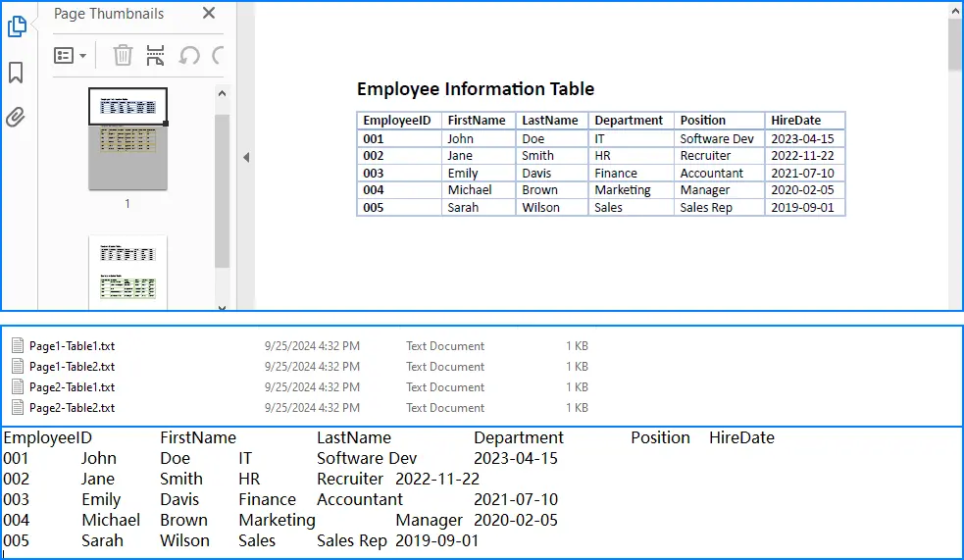964x560 pixels.
Task: Open the Page1-Table1.txt file
Action: pos(72,346)
